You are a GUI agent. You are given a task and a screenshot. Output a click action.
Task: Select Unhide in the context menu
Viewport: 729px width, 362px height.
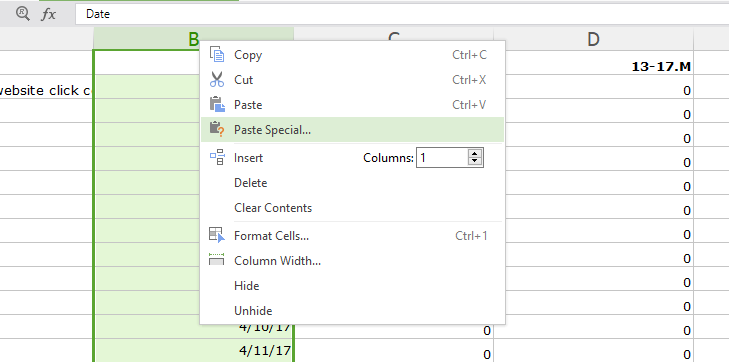[253, 311]
